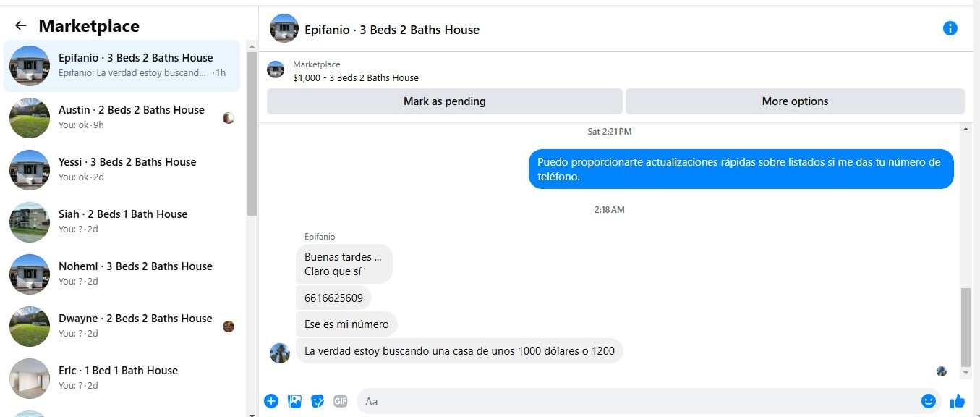Image resolution: width=980 pixels, height=417 pixels.
Task: Open the GIF picker
Action: click(x=341, y=400)
